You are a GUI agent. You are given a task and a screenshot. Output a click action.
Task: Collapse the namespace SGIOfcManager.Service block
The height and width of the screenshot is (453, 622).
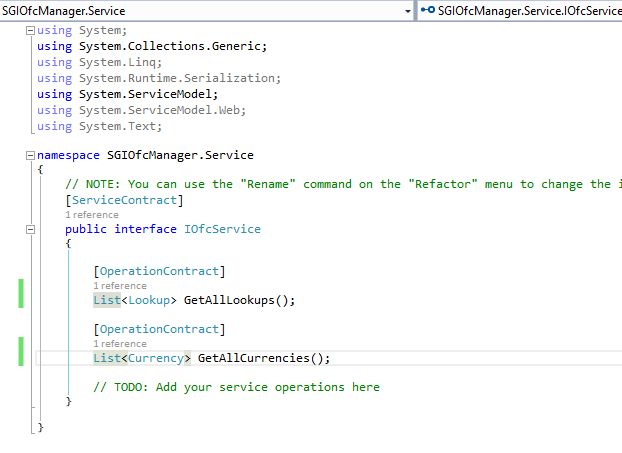[30, 155]
